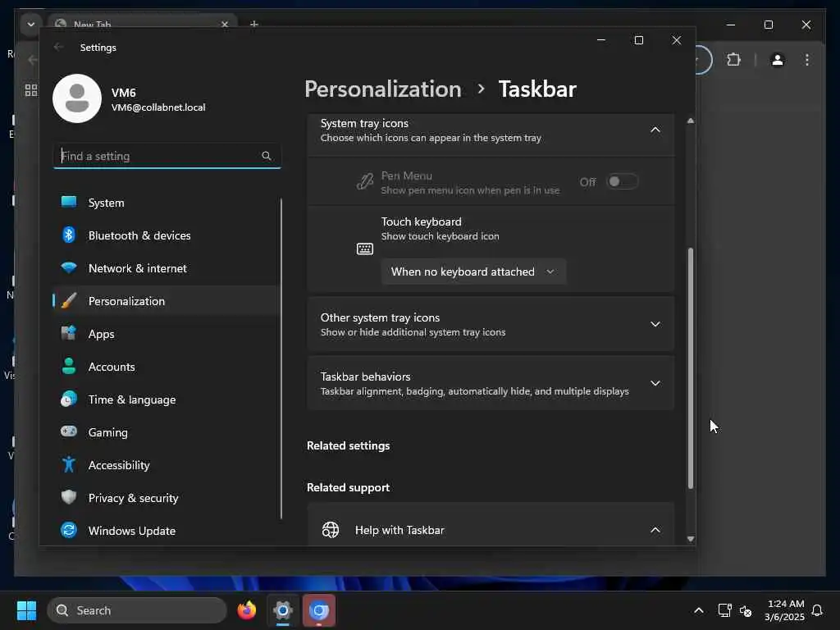Viewport: 840px width, 630px height.
Task: Click the VM6 user avatar picture
Action: click(x=77, y=98)
